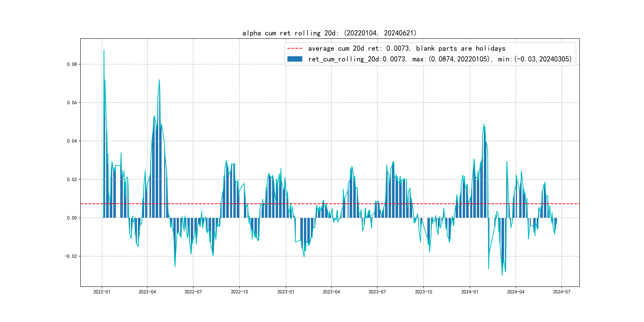Click the 2022-07 x-axis tick label
The height and width of the screenshot is (322, 644).
193,292
